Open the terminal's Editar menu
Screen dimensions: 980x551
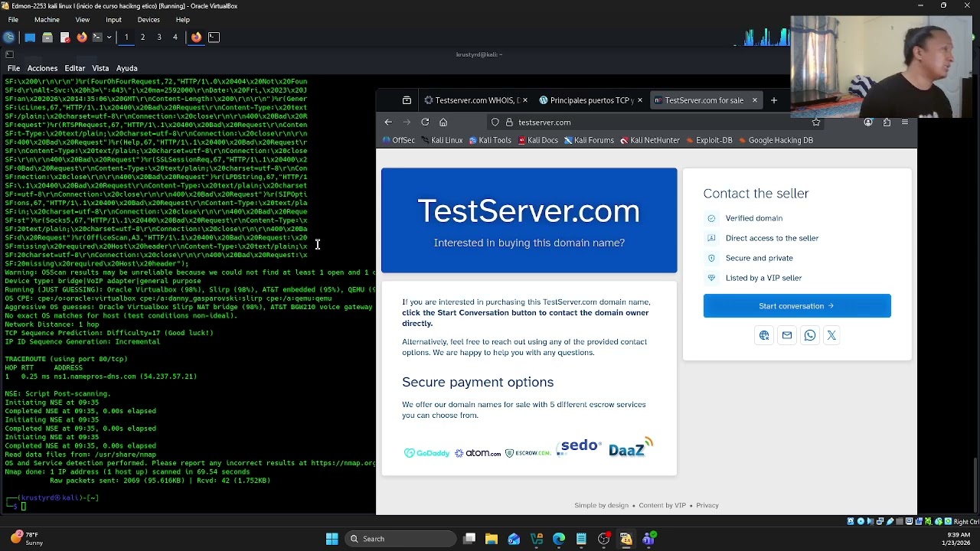point(74,68)
